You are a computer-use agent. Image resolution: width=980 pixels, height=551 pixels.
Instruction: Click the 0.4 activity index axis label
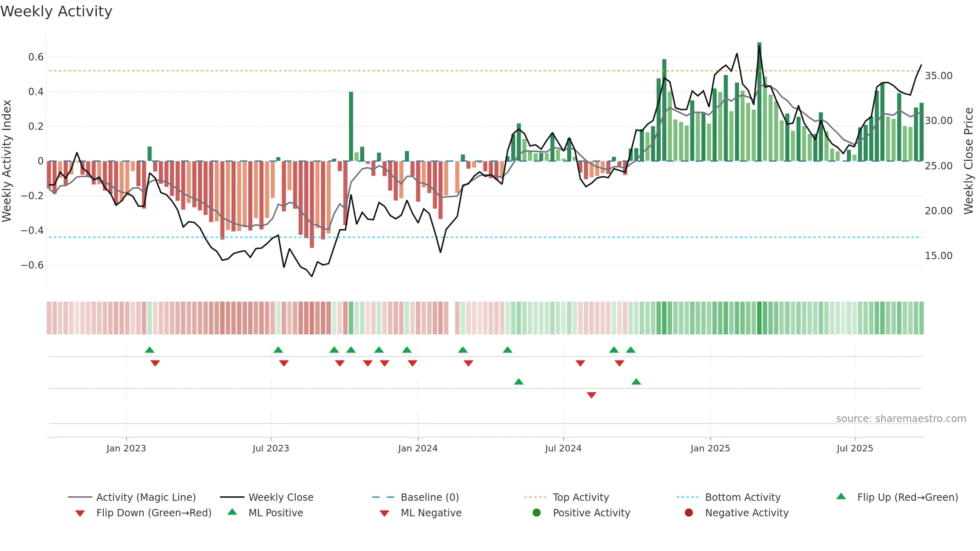[36, 92]
